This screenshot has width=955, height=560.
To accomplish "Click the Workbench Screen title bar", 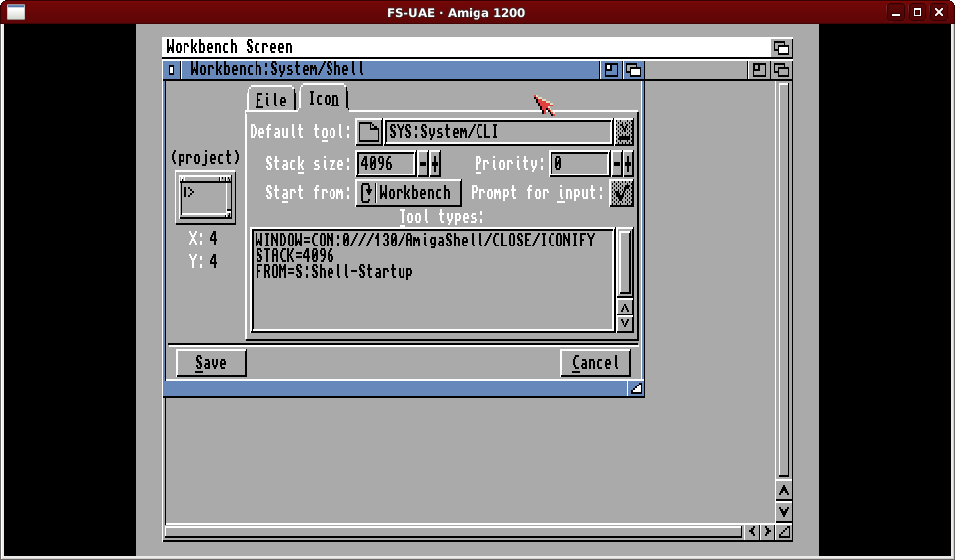I will (x=467, y=47).
